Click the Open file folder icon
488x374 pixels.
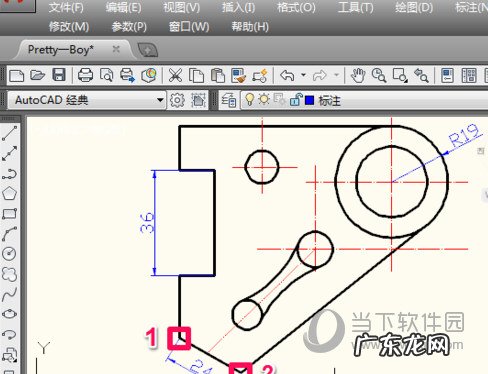tap(38, 75)
